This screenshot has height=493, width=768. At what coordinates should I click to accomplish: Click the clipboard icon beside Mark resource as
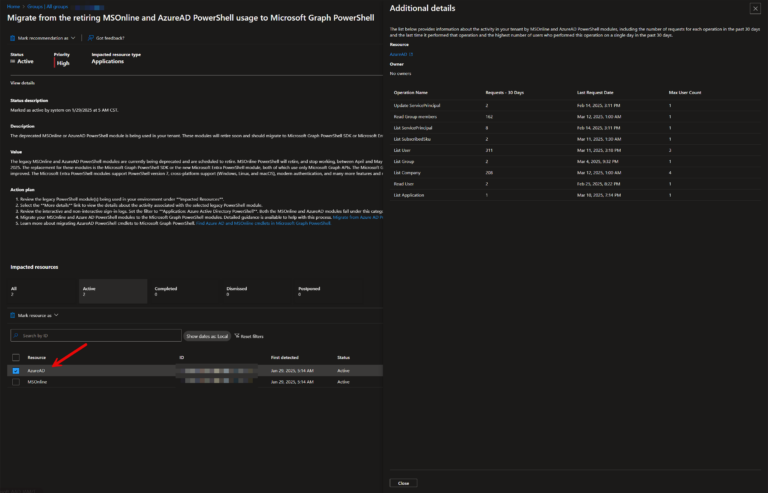[13, 316]
